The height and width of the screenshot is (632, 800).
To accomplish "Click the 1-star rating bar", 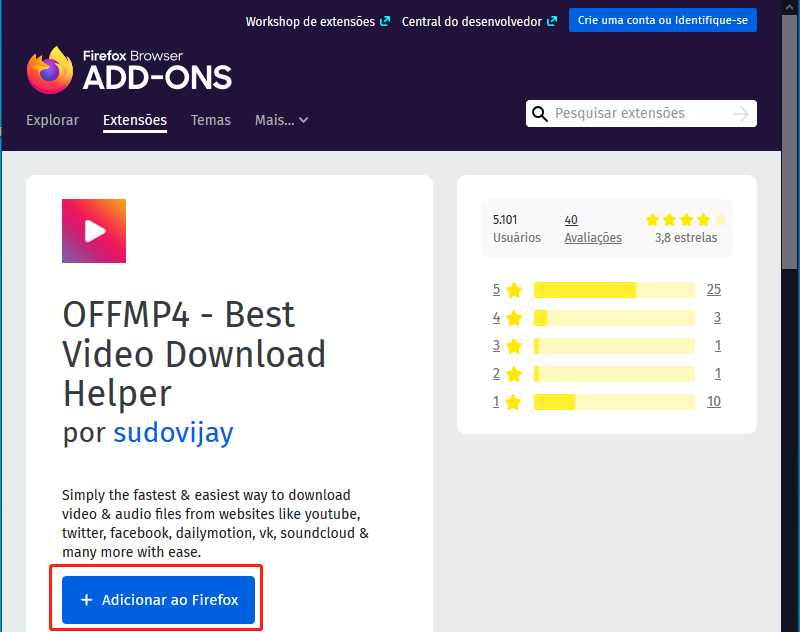I will 614,402.
